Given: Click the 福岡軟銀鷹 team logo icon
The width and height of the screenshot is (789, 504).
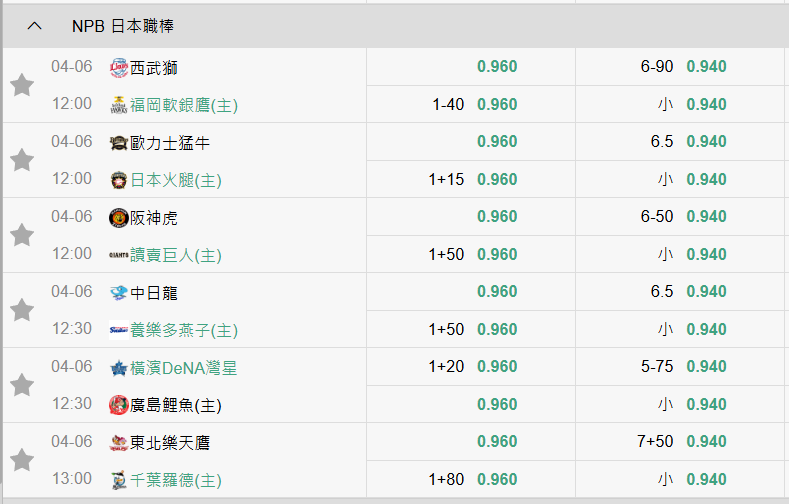Looking at the screenshot, I should click(119, 104).
